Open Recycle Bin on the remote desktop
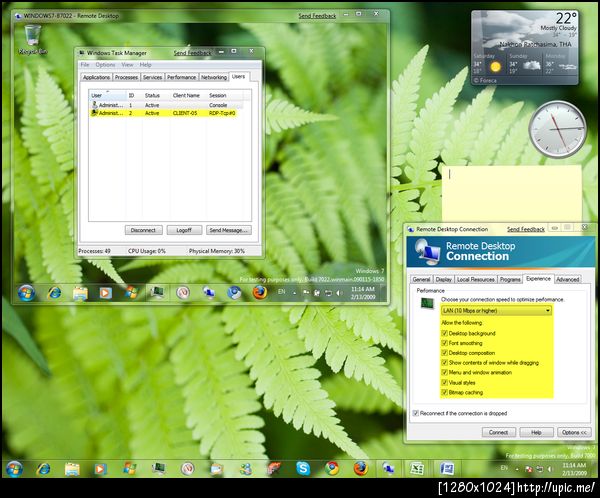The height and width of the screenshot is (498, 600). click(33, 39)
